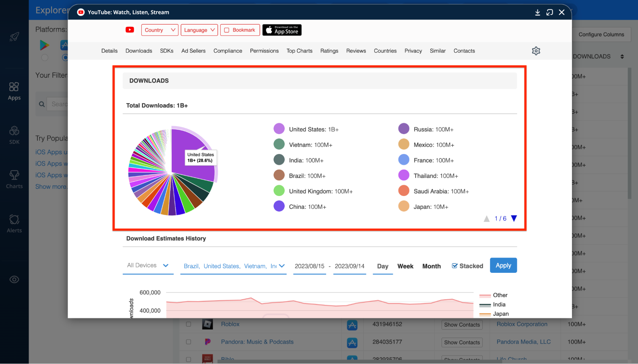Open the Alerts section in sidebar
The image size is (638, 364).
tap(14, 223)
